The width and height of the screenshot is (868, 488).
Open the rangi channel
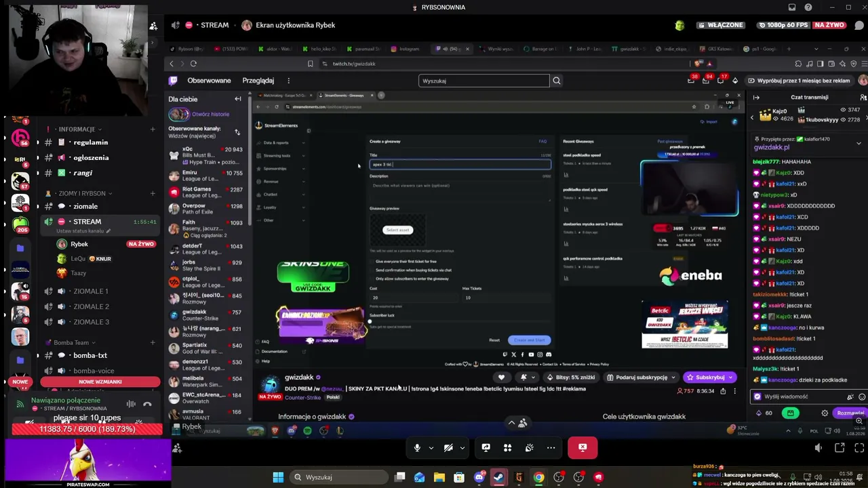coord(83,173)
